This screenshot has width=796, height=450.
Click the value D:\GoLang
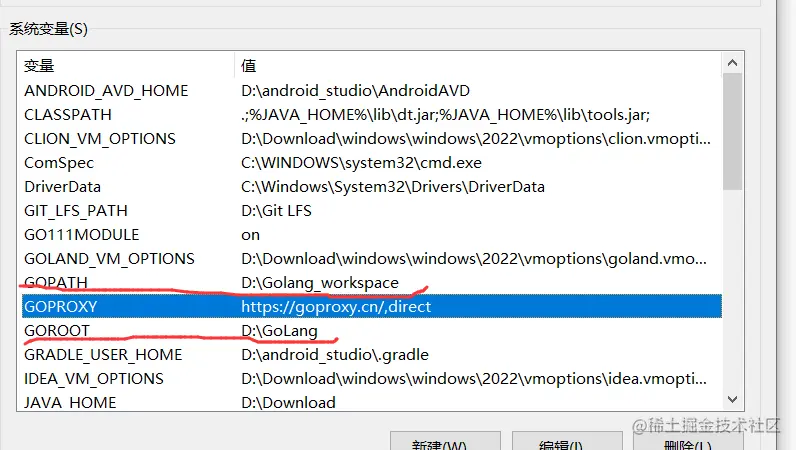(279, 331)
